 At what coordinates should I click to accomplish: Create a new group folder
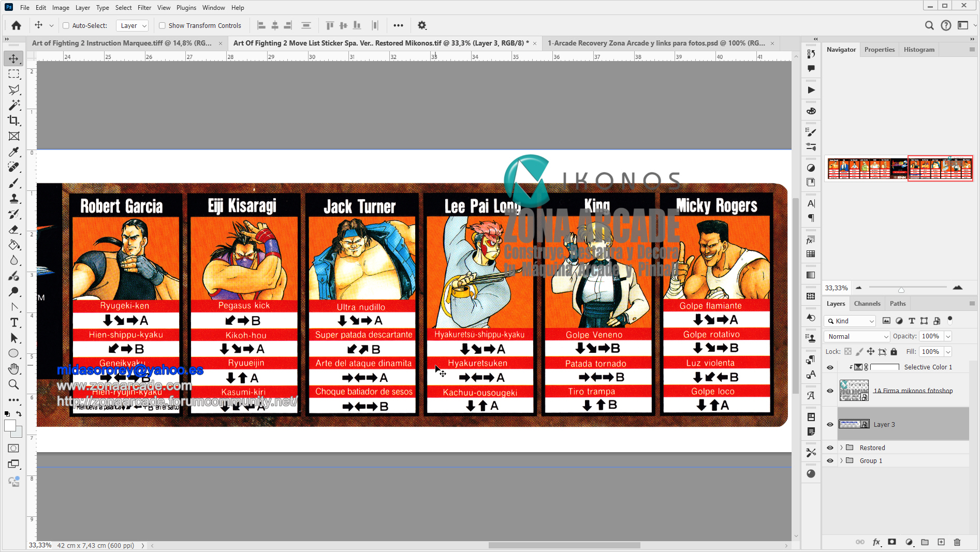pyautogui.click(x=925, y=542)
